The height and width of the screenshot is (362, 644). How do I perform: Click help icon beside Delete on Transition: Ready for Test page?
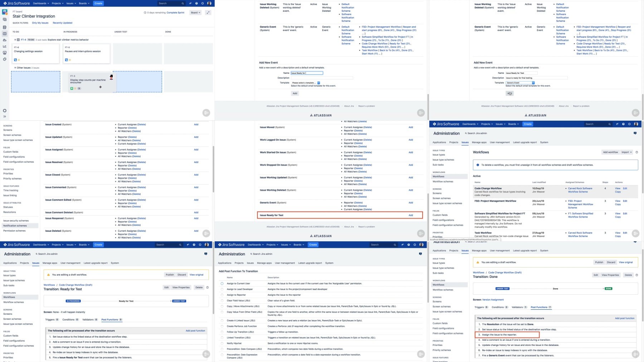[x=208, y=287]
